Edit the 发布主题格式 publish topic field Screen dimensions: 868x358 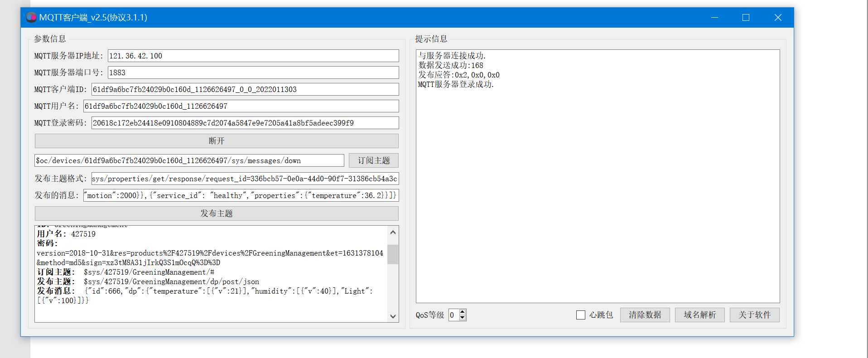tap(245, 179)
